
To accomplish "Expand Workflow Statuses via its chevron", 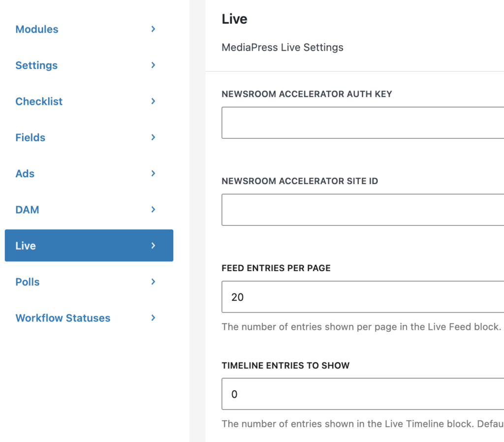I will coord(154,318).
